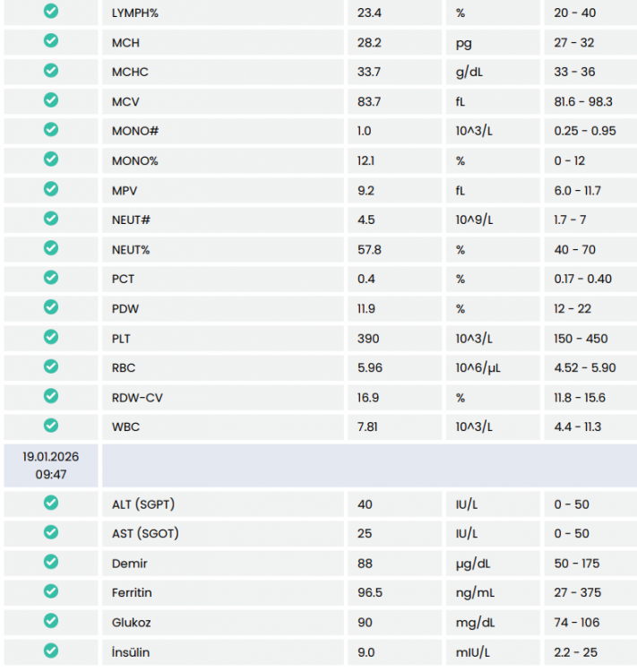Select the Demir test name
This screenshot has height=672, width=637.
click(x=129, y=564)
